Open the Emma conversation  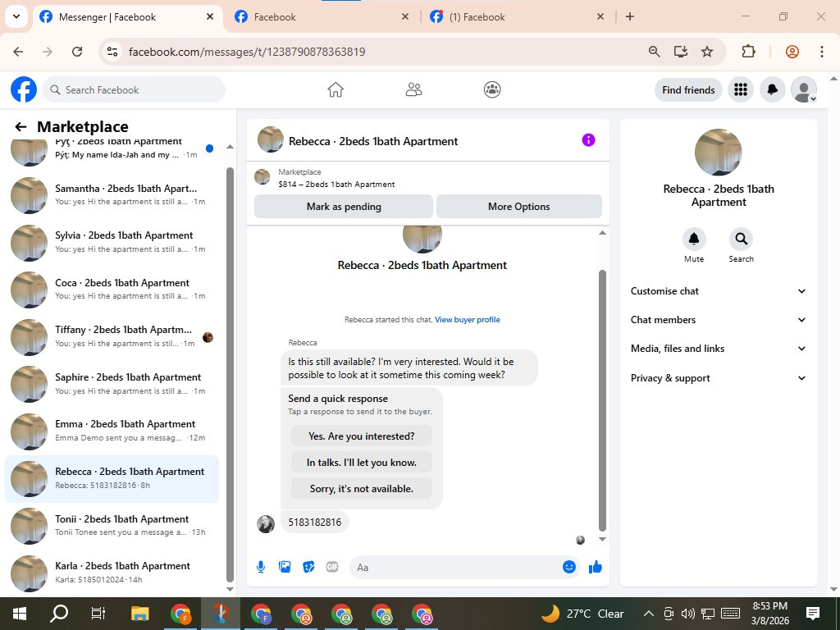112,431
